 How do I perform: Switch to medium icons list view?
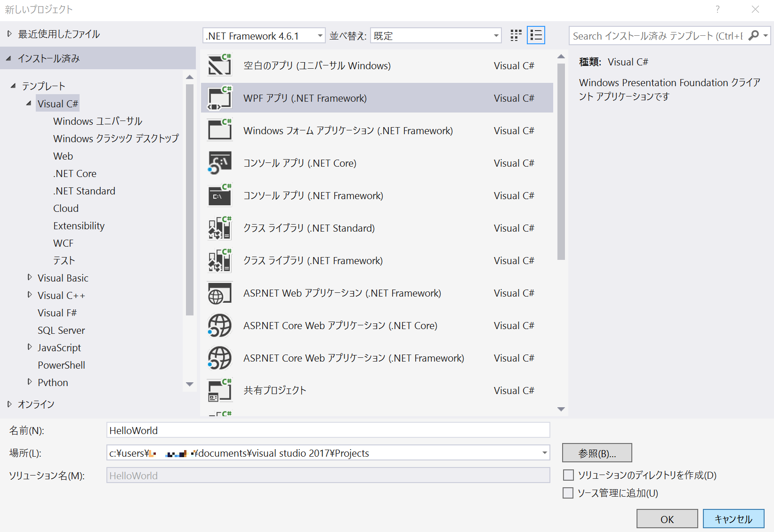pos(536,35)
